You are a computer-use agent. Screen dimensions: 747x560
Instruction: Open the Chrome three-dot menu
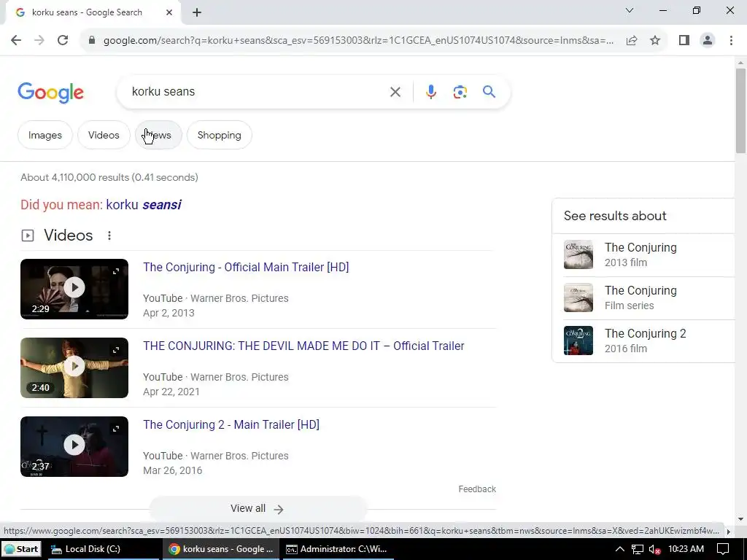click(731, 40)
